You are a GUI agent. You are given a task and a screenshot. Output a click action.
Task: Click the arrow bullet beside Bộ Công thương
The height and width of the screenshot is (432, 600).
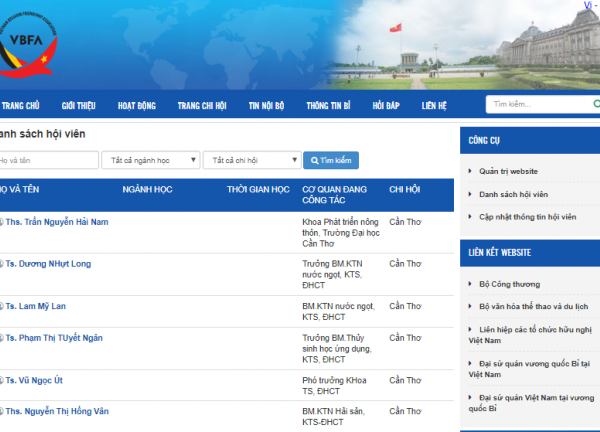(x=471, y=284)
